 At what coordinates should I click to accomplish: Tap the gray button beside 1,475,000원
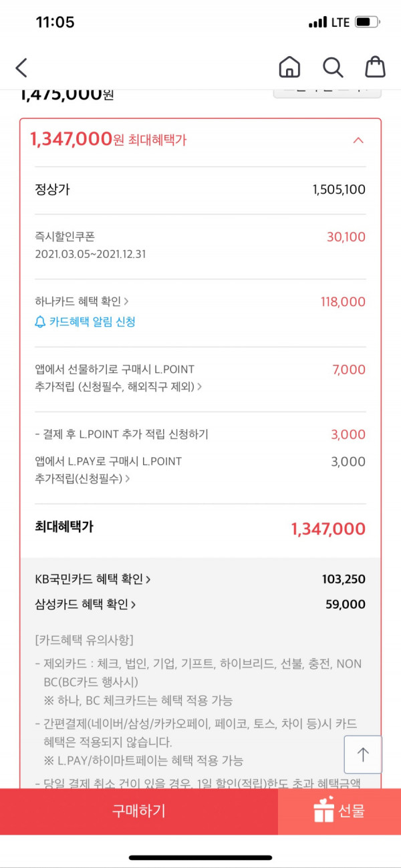(327, 91)
